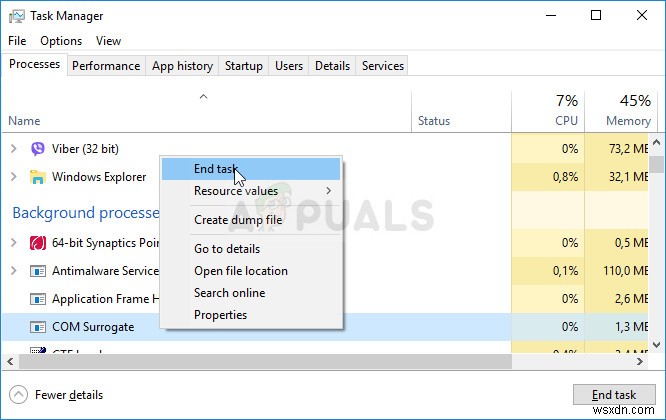Click the Task Manager title bar icon
Screen dimensions: 666x420
(17, 16)
